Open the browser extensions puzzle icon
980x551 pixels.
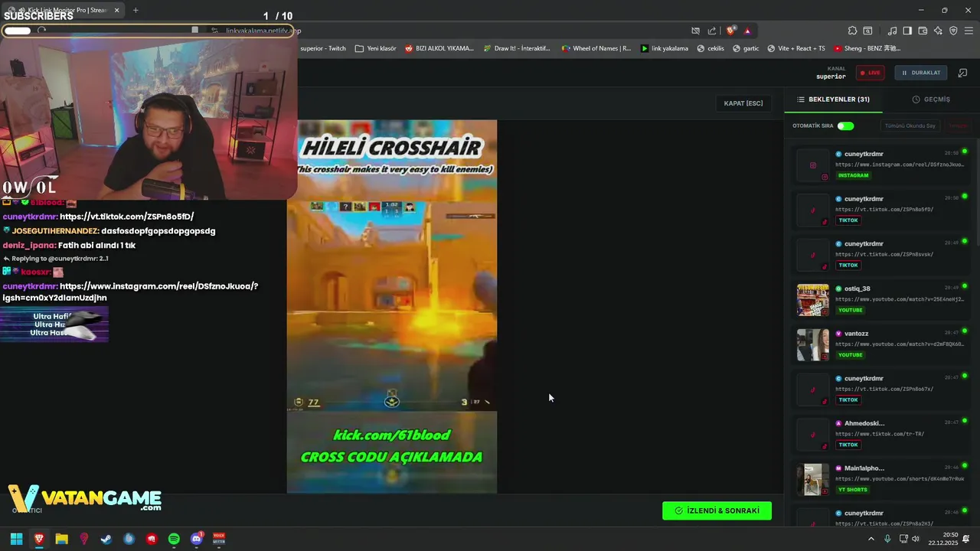pyautogui.click(x=852, y=31)
